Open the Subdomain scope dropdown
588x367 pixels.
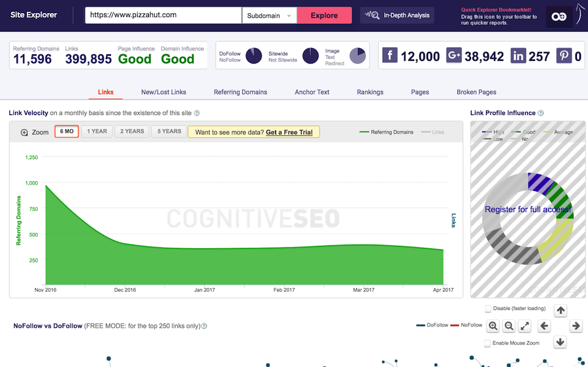(269, 16)
